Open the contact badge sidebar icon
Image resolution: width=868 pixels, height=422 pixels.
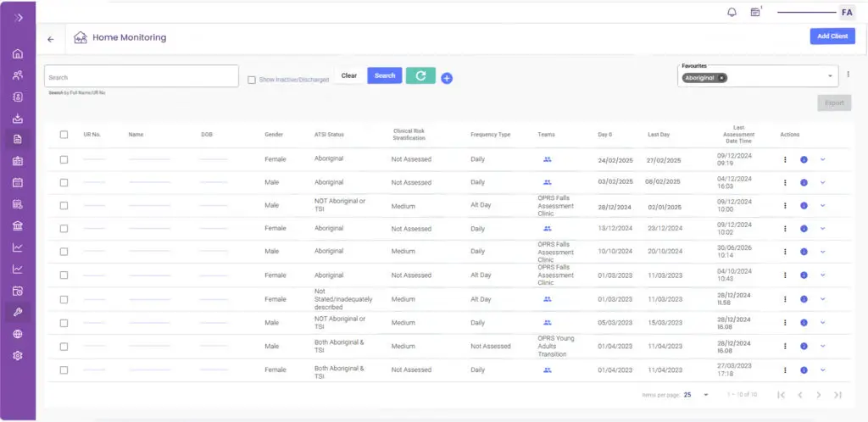point(18,97)
